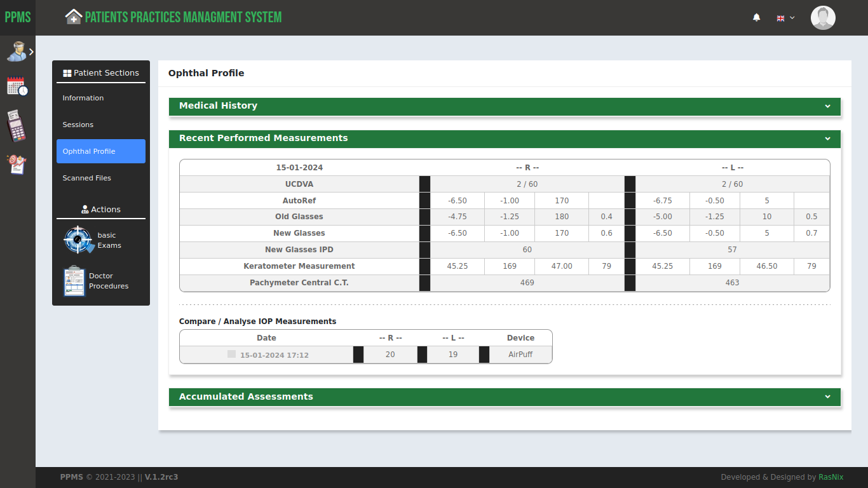
Task: Click the Keratometer Measurement row label
Action: (x=299, y=266)
